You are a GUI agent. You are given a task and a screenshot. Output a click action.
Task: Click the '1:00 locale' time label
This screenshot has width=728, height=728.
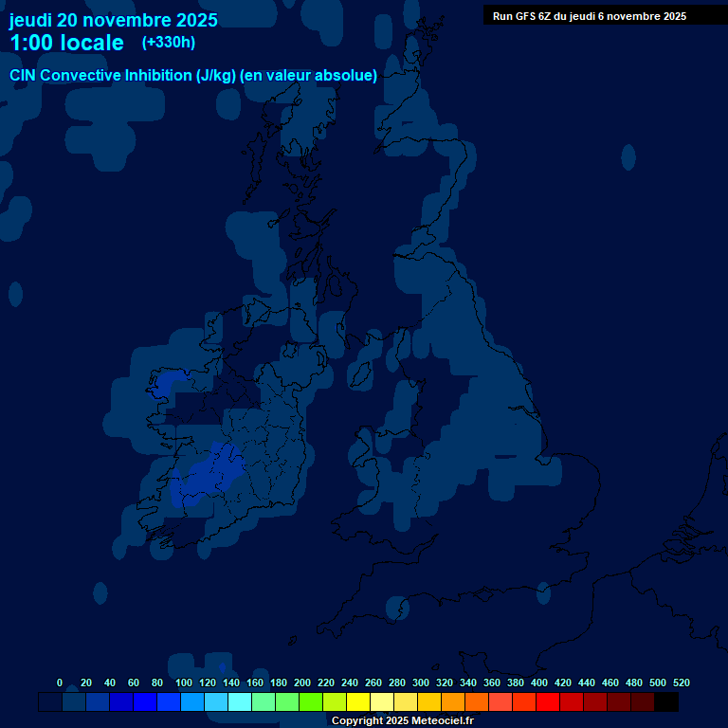[66, 43]
